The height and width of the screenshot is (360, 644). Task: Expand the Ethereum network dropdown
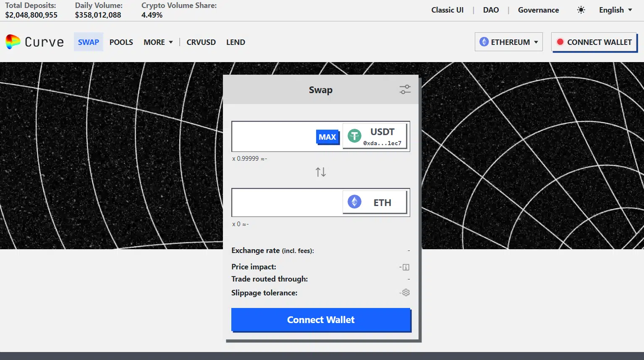508,42
